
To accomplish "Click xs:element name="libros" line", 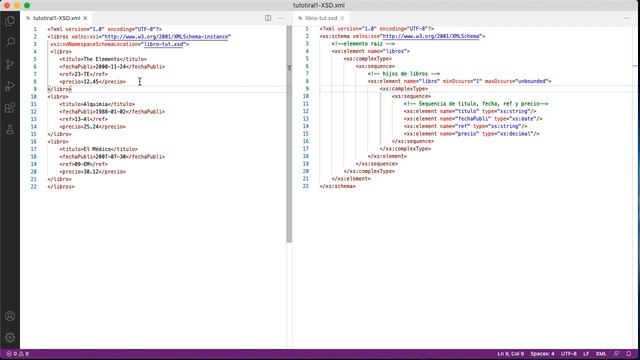I will tap(371, 51).
